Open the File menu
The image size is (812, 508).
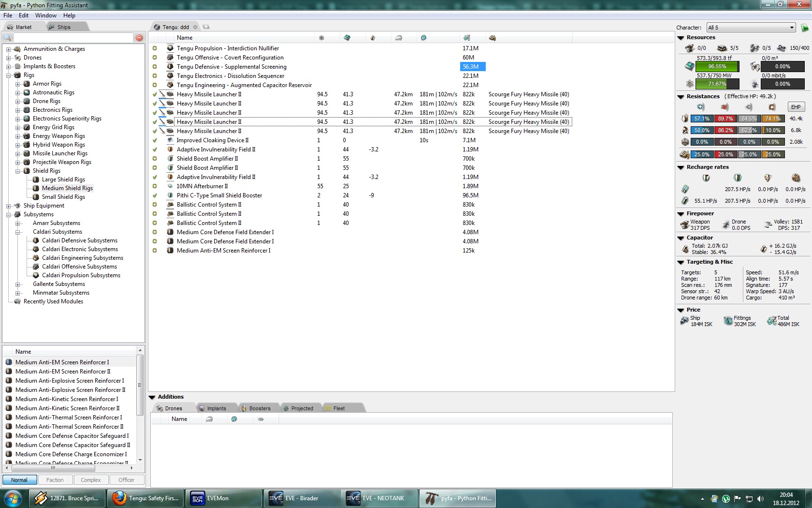(x=8, y=15)
